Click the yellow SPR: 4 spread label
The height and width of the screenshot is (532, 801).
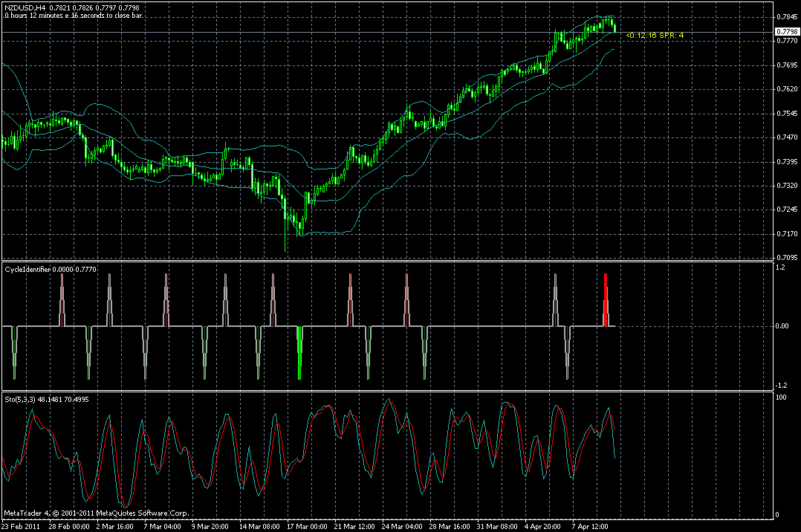click(x=671, y=35)
